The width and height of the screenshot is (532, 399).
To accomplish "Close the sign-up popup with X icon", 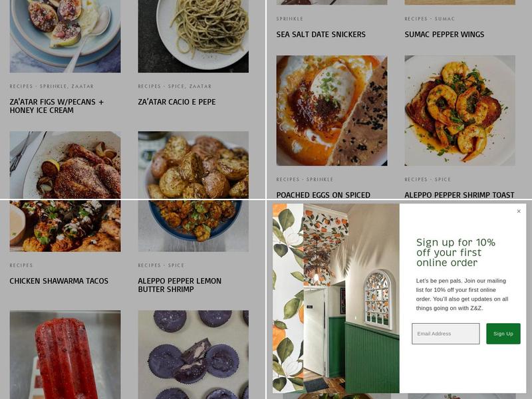I will [x=519, y=211].
